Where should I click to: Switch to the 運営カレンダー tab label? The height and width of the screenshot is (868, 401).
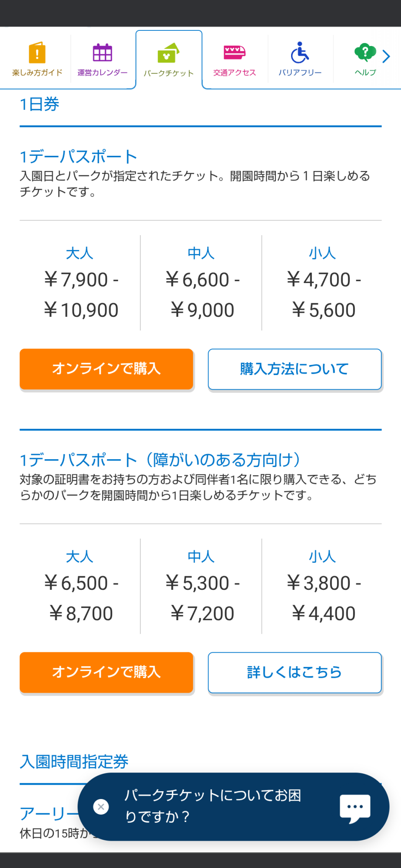[x=103, y=73]
